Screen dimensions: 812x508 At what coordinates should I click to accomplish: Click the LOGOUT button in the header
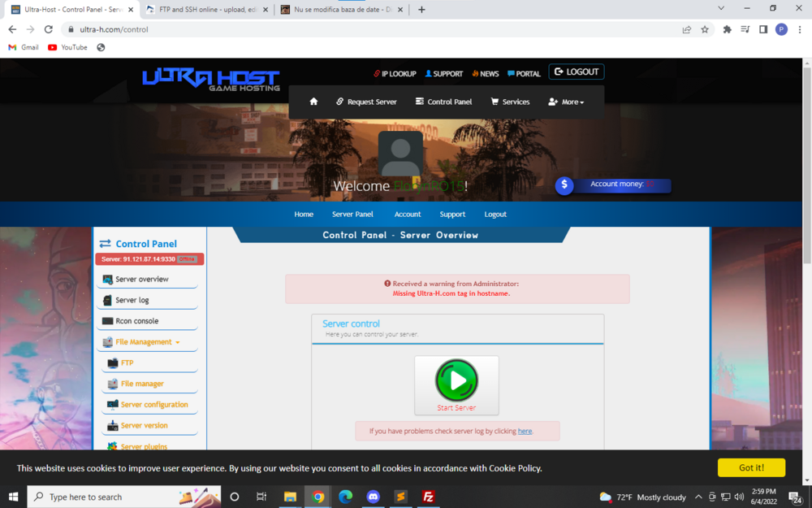click(577, 72)
